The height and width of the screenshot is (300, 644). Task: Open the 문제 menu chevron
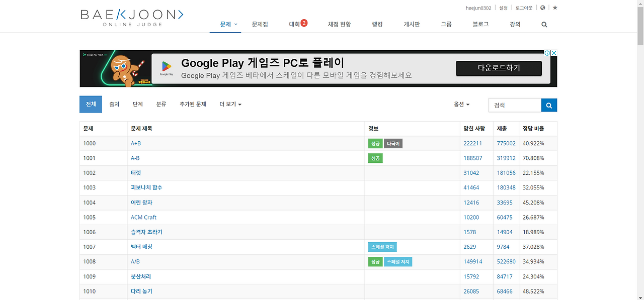click(x=234, y=24)
